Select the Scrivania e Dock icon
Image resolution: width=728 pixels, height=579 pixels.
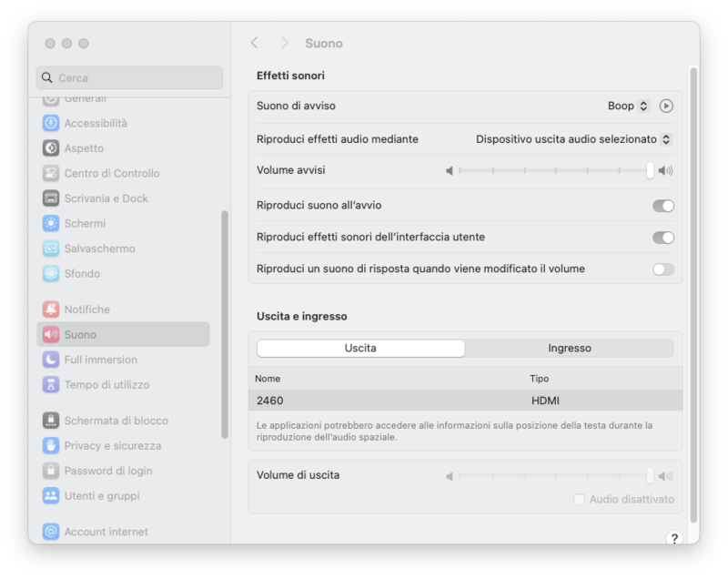pos(51,198)
